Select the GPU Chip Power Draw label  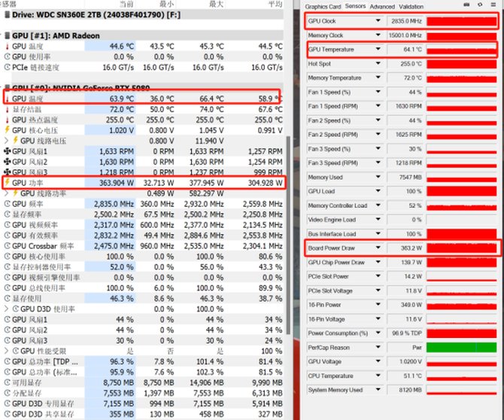[336, 262]
